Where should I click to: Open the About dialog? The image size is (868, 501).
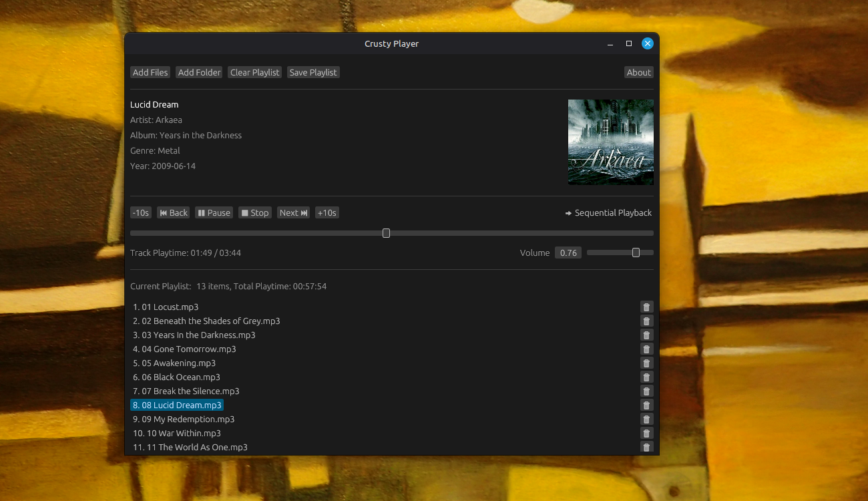[638, 73]
